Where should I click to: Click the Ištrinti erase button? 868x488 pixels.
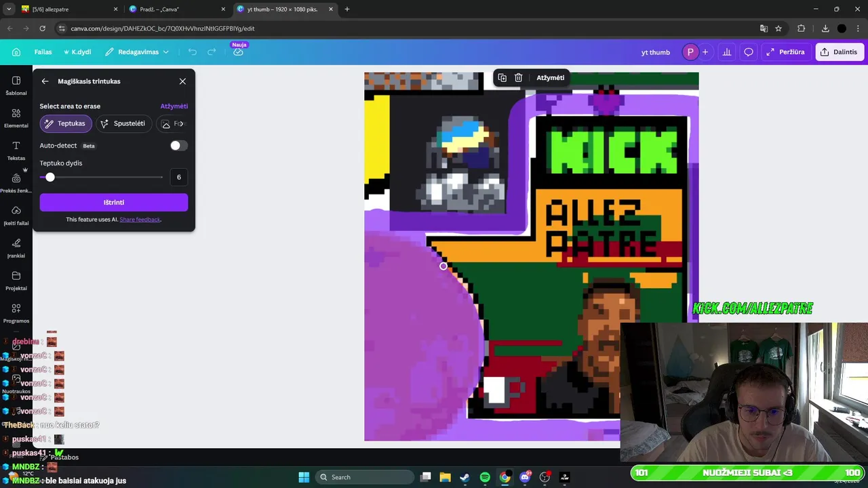click(114, 202)
